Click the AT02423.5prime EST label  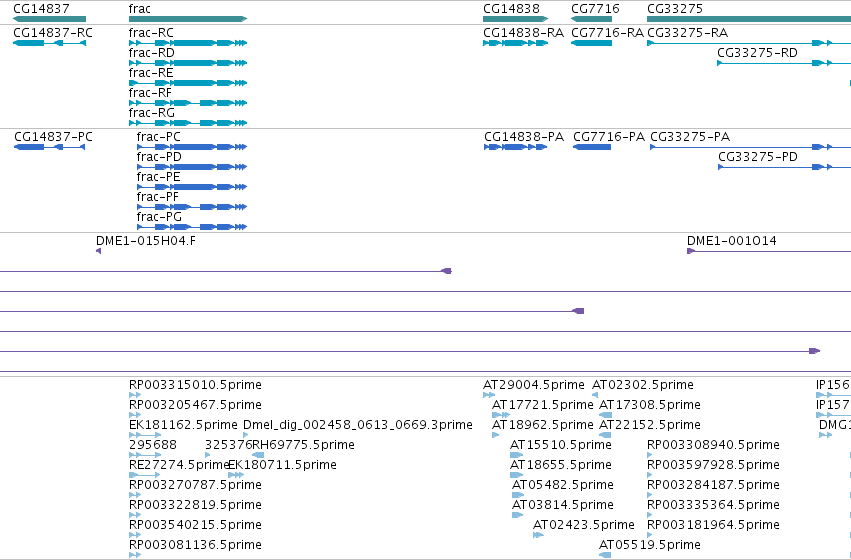pos(583,525)
